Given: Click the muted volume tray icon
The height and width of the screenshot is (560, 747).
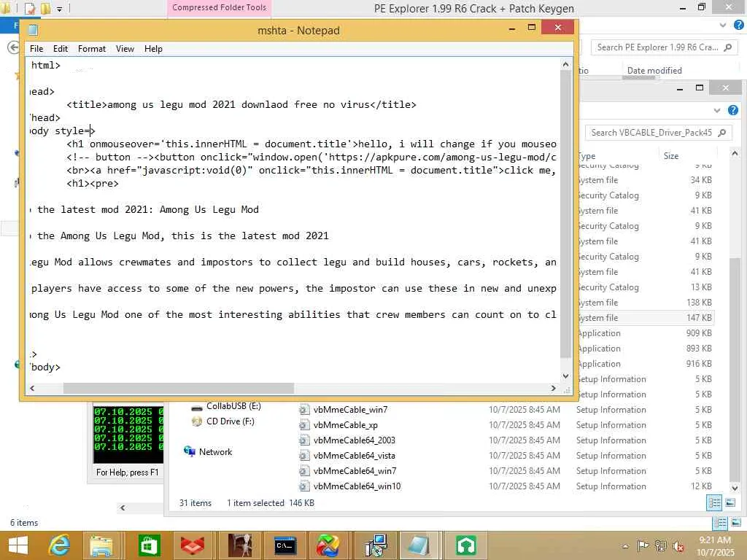Looking at the screenshot, I should tap(678, 546).
